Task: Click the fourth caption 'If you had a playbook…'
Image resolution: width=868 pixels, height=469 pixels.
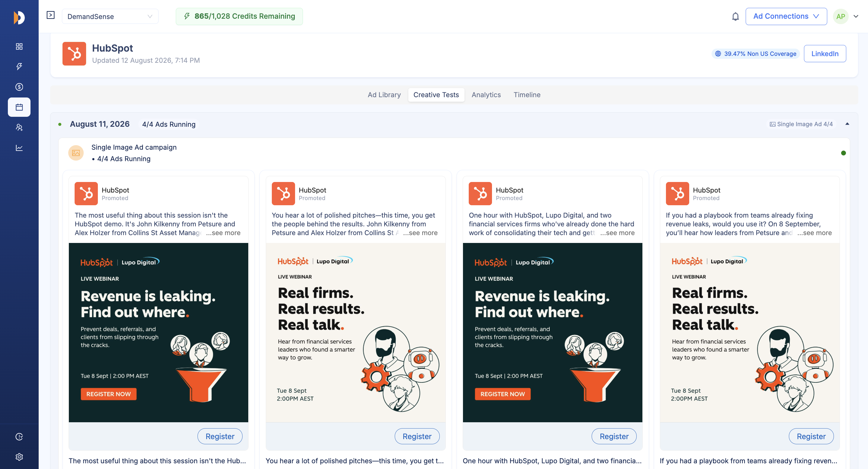Action: 748,460
